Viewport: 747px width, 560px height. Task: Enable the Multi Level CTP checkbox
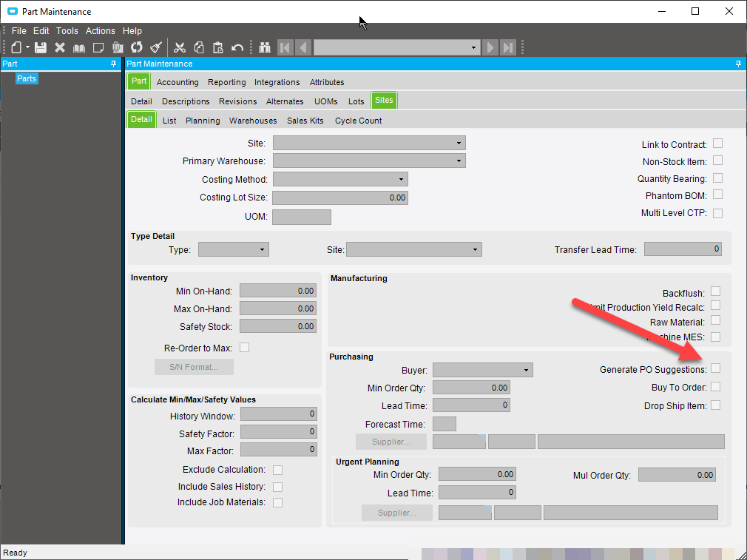tap(717, 213)
